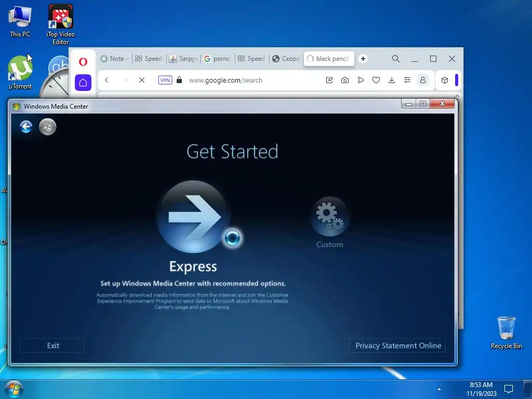The width and height of the screenshot is (532, 399).
Task: Select the Custom setup gears icon
Action: (x=329, y=217)
